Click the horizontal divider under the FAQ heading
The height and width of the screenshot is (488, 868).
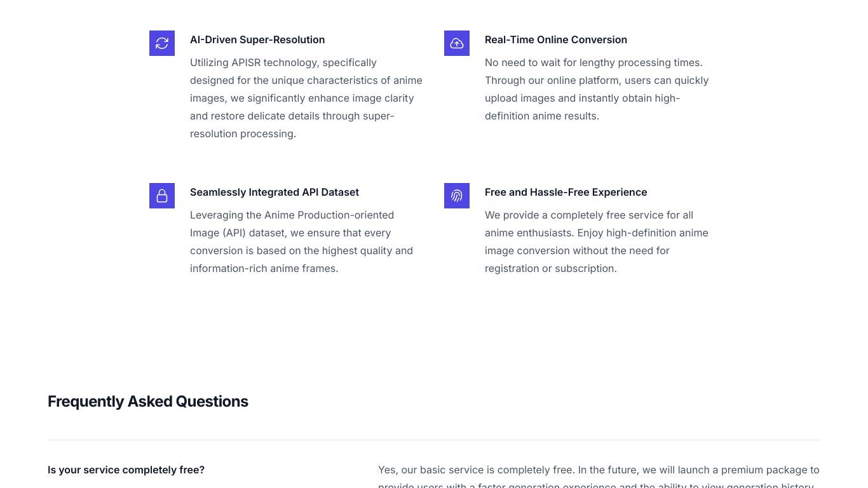pos(434,440)
